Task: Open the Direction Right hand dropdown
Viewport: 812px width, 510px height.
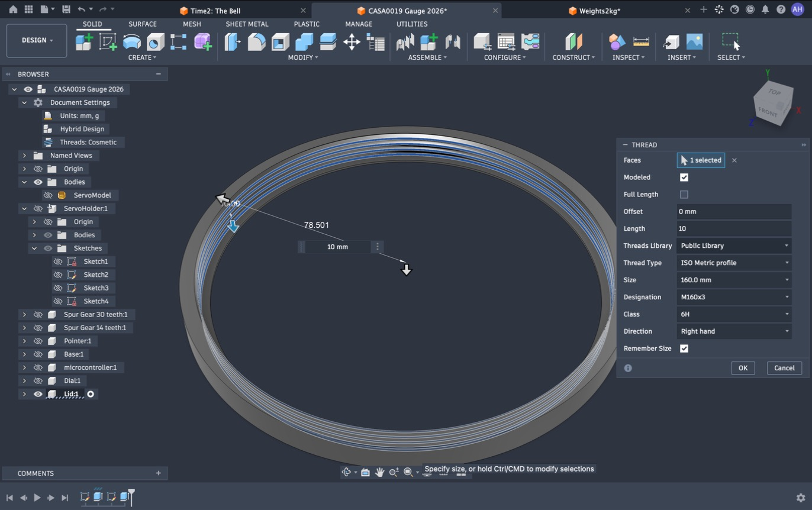Action: click(734, 331)
